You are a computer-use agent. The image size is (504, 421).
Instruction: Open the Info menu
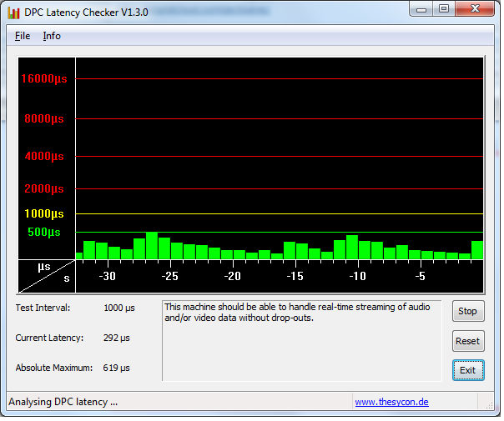(52, 36)
